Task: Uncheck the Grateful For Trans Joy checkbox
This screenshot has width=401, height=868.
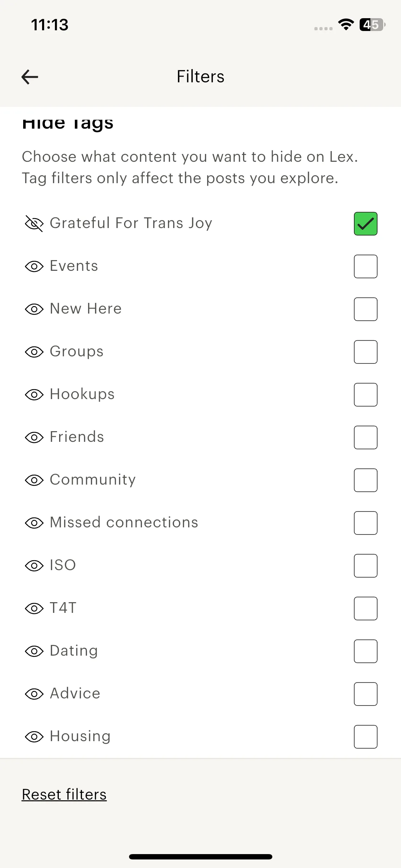Action: pyautogui.click(x=365, y=224)
